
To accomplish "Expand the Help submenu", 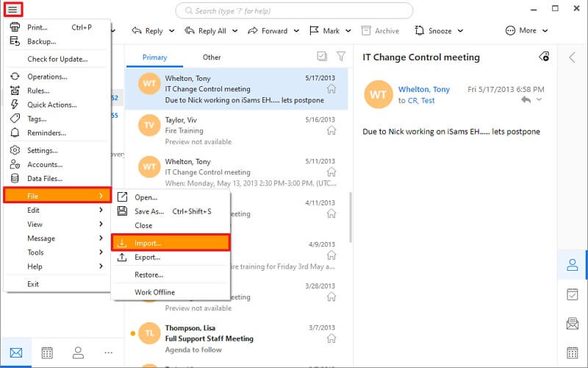I will 57,266.
